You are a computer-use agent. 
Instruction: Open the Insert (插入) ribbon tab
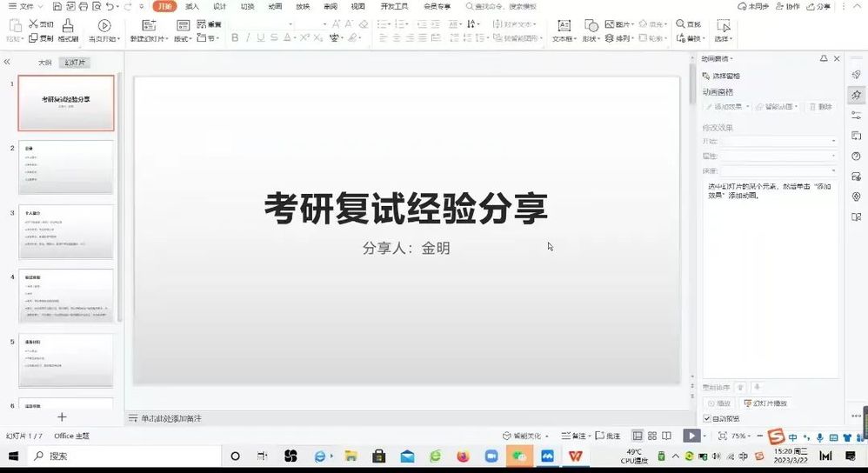tap(191, 6)
